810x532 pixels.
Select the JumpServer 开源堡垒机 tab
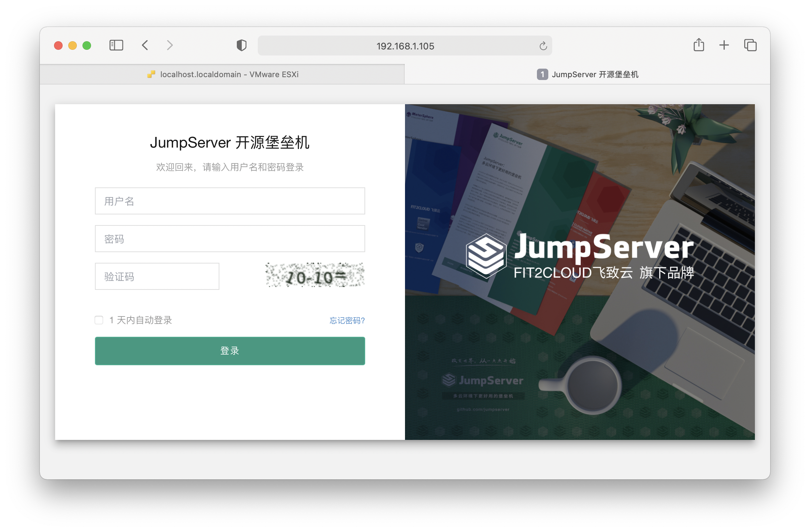pos(587,74)
